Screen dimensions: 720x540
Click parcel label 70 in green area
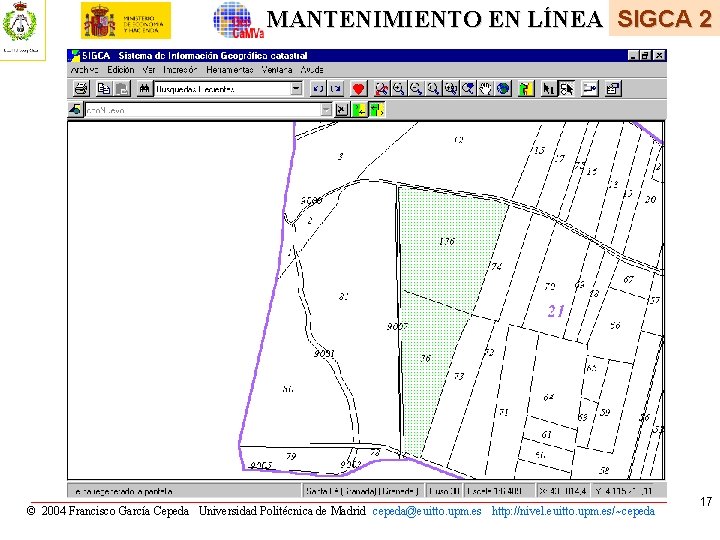[x=426, y=358]
